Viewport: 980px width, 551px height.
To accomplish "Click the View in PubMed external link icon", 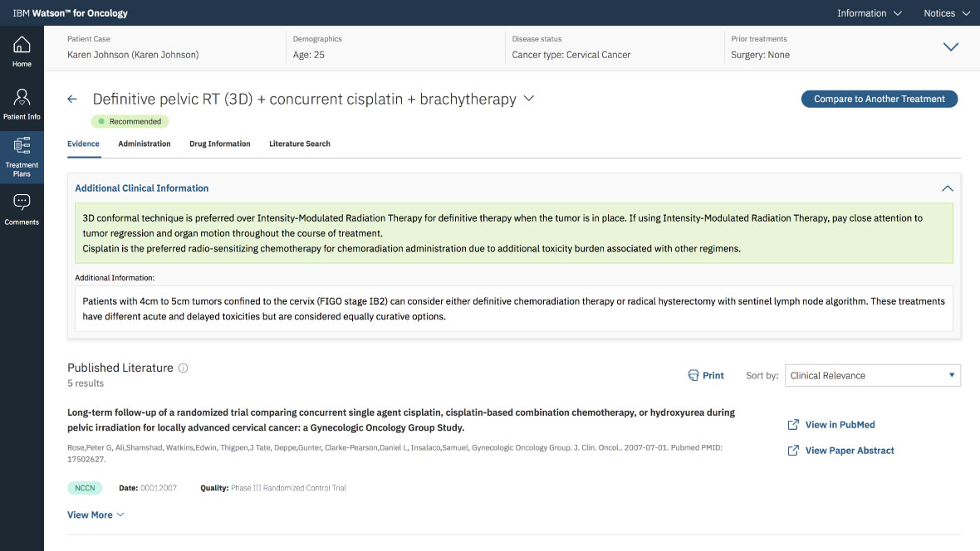I will click(793, 425).
